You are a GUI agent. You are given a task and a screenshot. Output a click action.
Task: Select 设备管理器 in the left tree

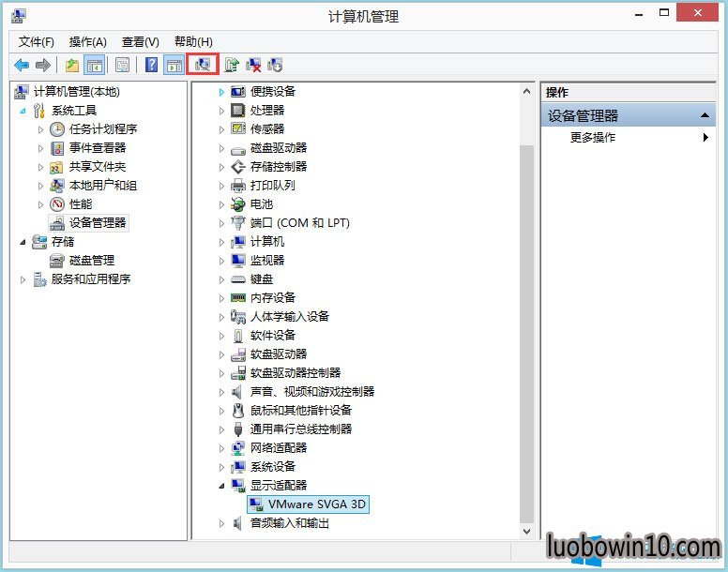98,222
